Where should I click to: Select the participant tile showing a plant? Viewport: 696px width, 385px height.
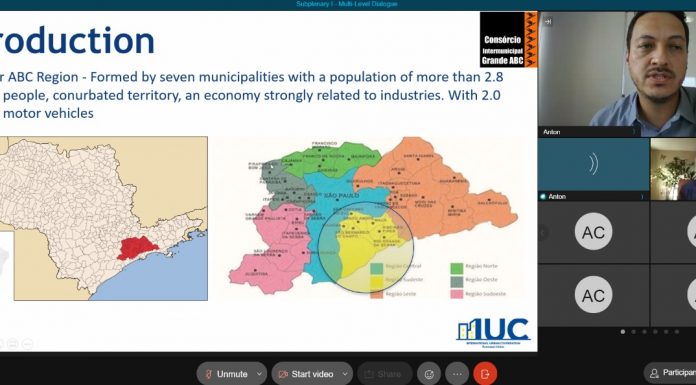[673, 169]
